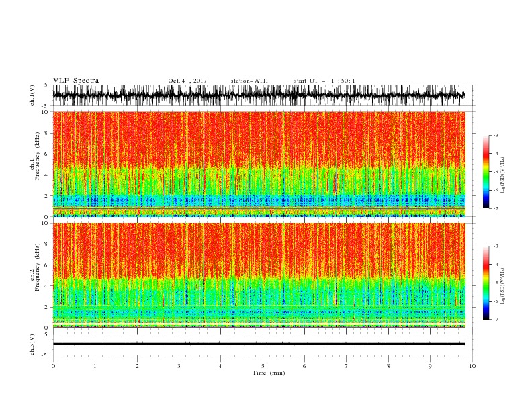Click the ch.2 colorbar 'log(PSD)(V²/Hz)' label
This screenshot has width=532, height=411.
[x=502, y=285]
